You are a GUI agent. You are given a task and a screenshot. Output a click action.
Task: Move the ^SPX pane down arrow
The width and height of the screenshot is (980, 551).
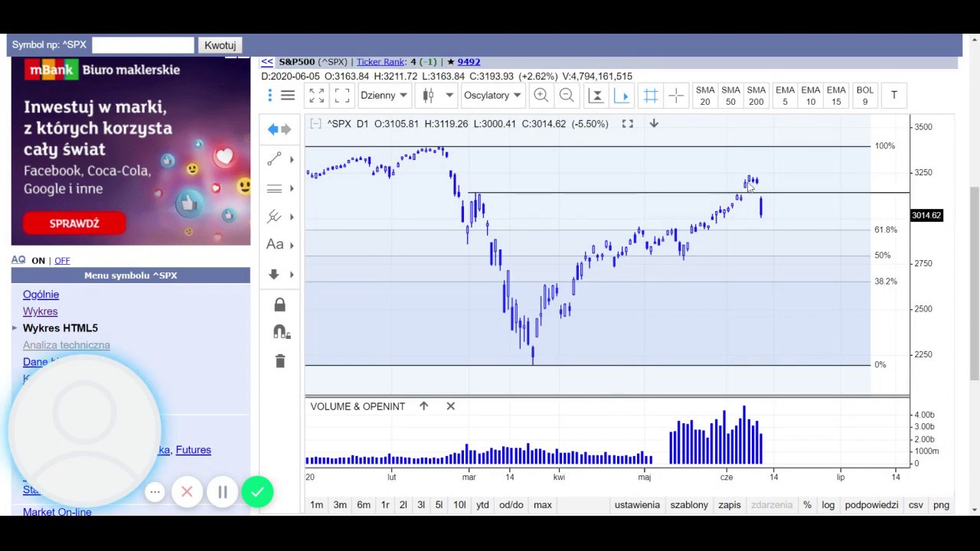point(654,123)
